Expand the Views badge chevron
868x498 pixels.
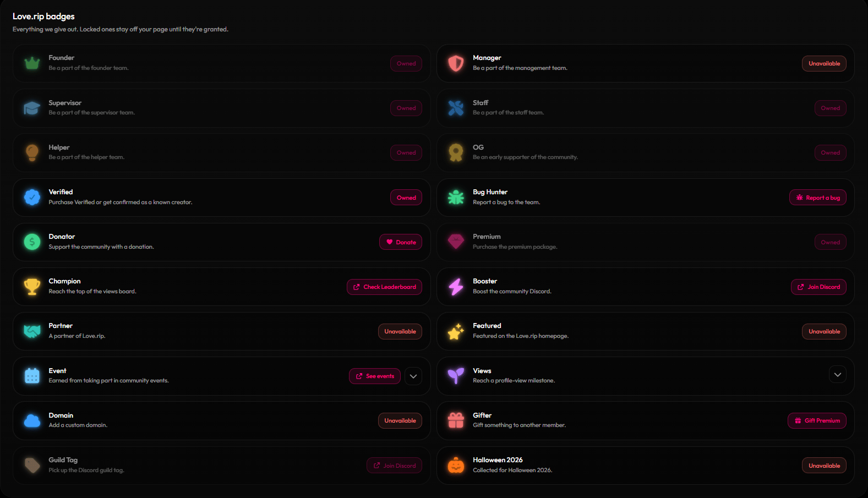click(838, 375)
